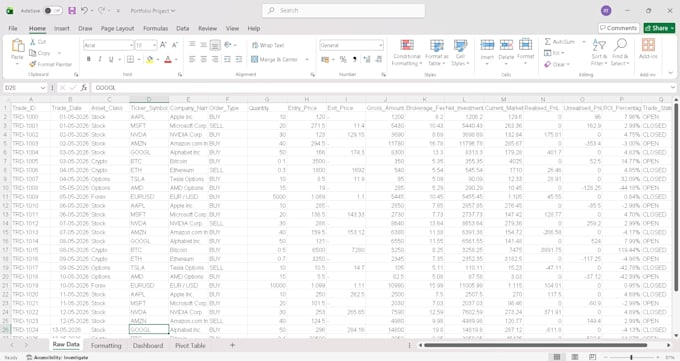Viewport: 680px width, 361px height.
Task: Increase decimal places
Action: [x=367, y=59]
